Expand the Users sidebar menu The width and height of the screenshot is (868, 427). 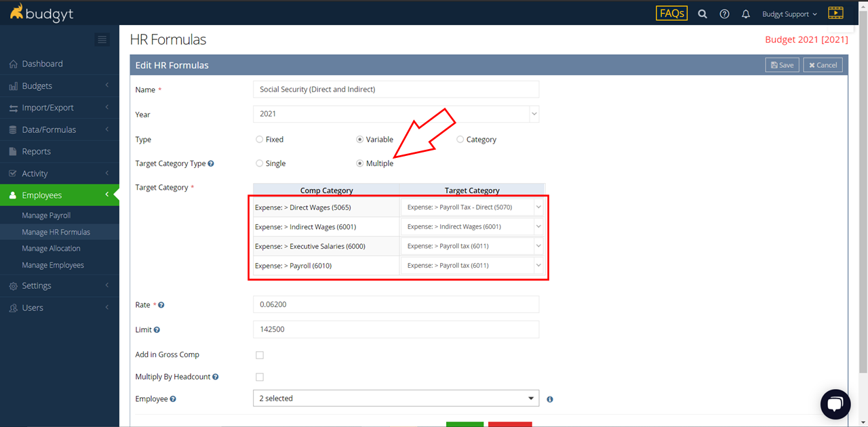coord(60,308)
